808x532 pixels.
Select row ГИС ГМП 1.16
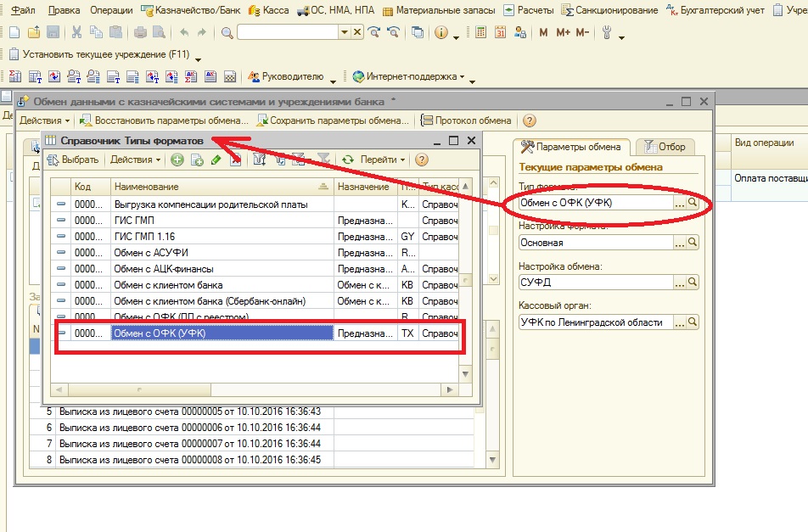pos(255,237)
